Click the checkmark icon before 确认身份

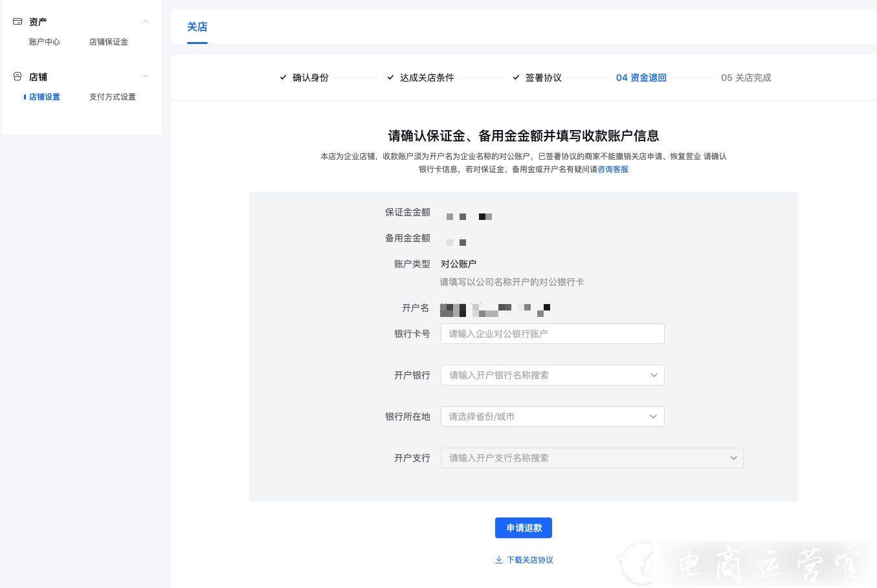(x=283, y=77)
